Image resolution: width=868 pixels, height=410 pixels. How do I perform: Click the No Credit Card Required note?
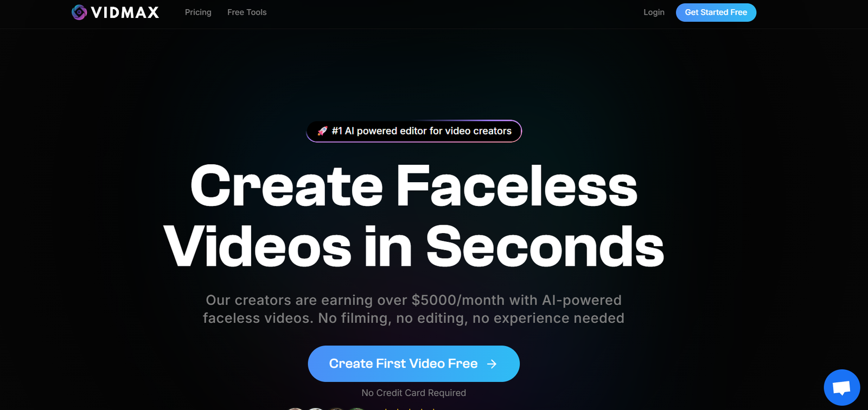click(x=414, y=393)
